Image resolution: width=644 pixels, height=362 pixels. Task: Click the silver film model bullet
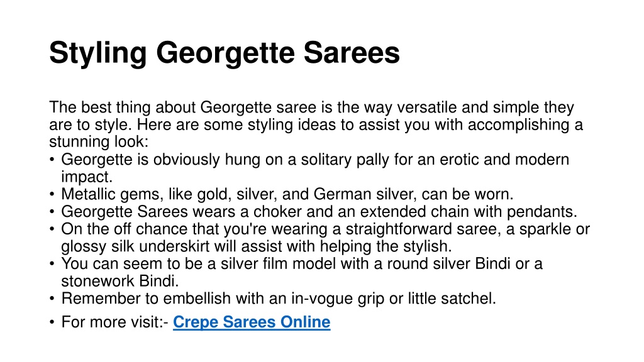coord(302,272)
